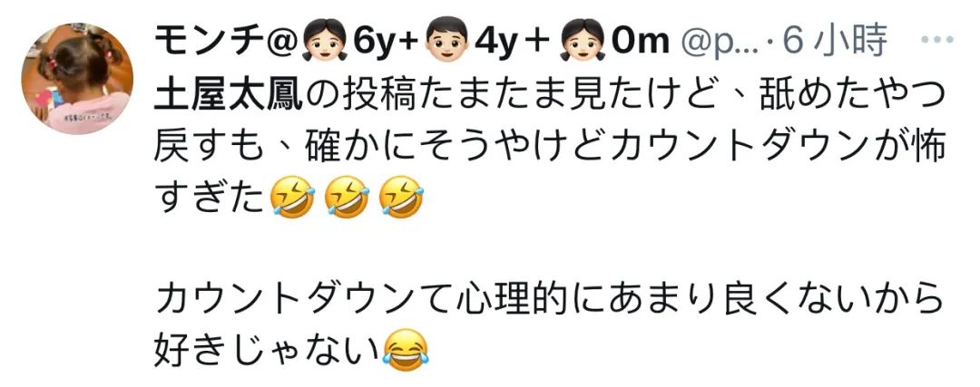Viewport: 980px width, 387px height.
Task: Open the profile avatar with pigtailed child
Action: (77, 79)
